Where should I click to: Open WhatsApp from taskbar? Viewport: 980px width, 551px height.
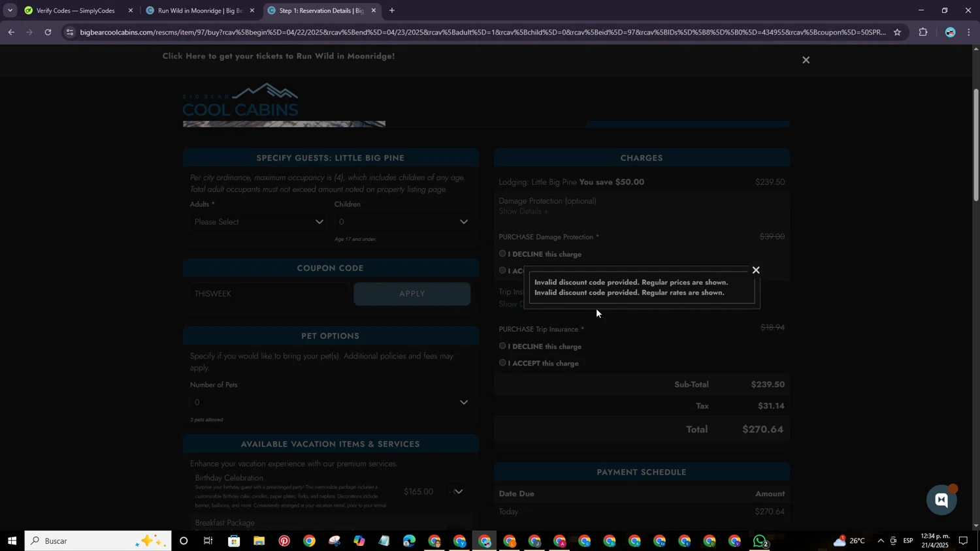point(760,541)
